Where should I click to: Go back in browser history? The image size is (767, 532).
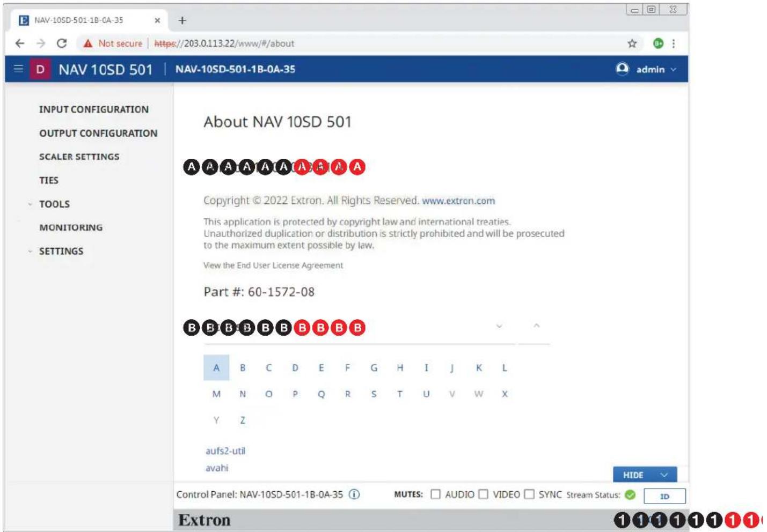point(20,43)
